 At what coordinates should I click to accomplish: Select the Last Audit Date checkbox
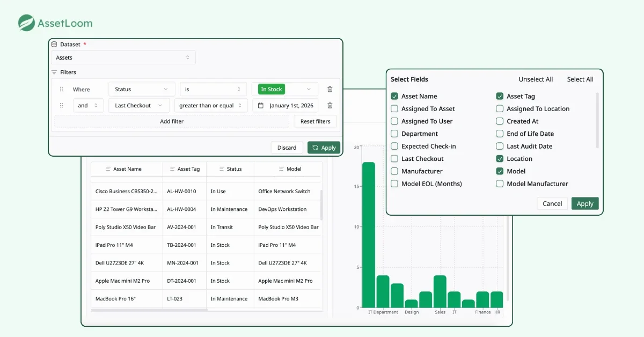500,146
